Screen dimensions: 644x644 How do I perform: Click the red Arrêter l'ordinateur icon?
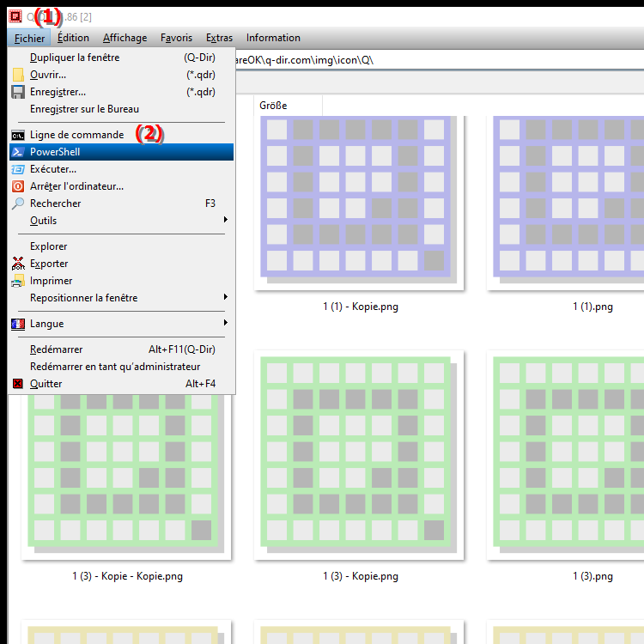pos(18,186)
